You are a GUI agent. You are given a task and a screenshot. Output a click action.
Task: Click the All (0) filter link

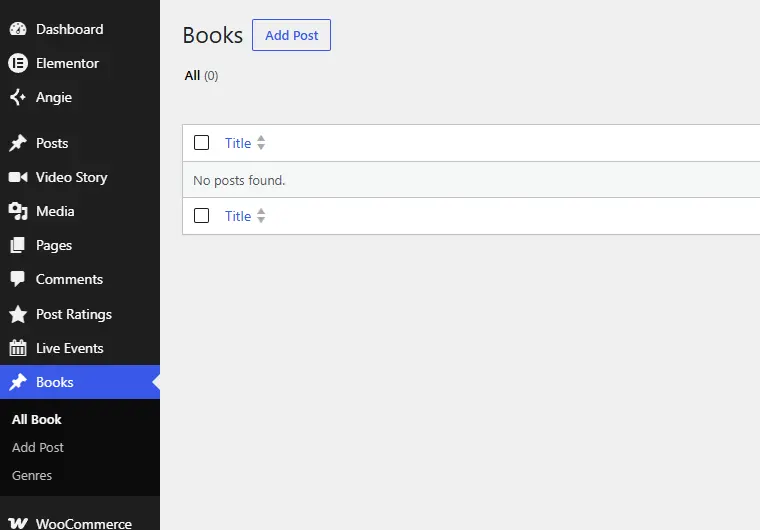coord(201,76)
